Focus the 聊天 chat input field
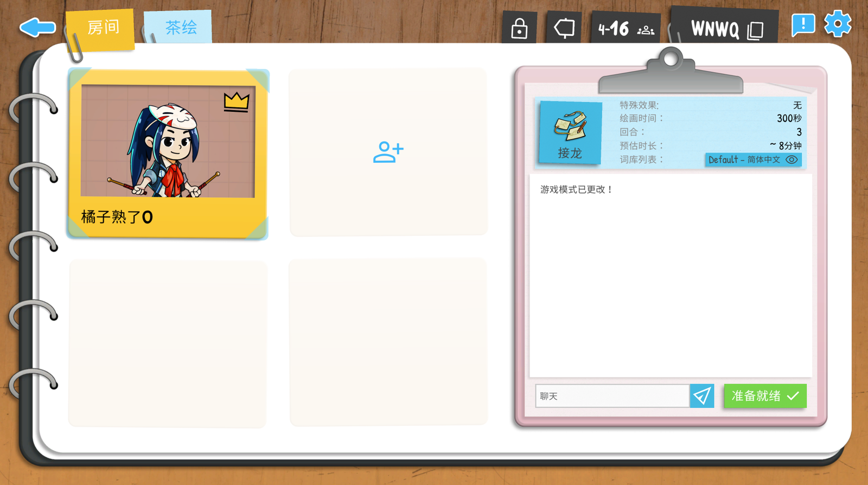The width and height of the screenshot is (868, 485). [x=612, y=396]
